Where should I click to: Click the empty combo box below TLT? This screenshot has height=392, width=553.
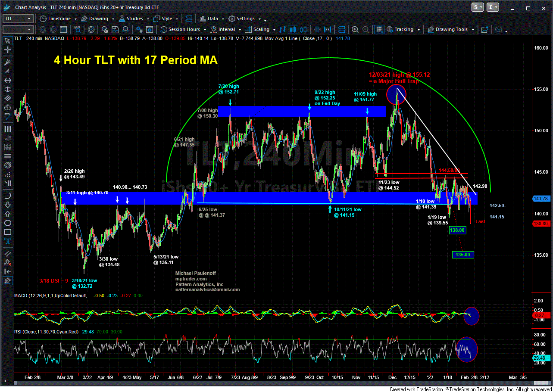click(18, 29)
